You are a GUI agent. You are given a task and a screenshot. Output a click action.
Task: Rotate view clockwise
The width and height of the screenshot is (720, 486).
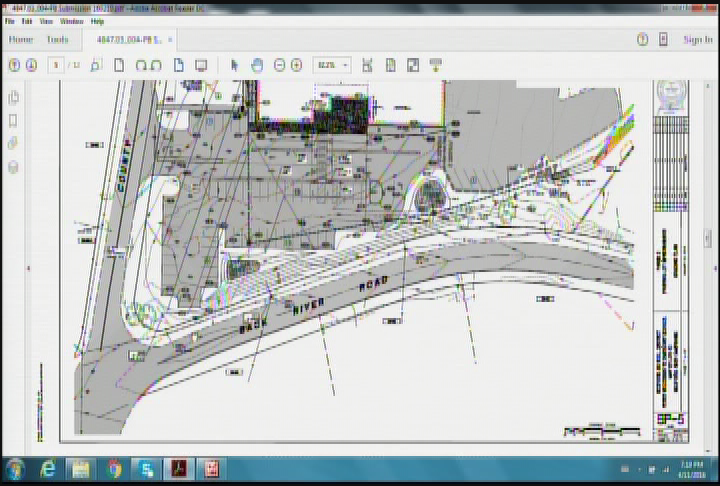point(156,66)
